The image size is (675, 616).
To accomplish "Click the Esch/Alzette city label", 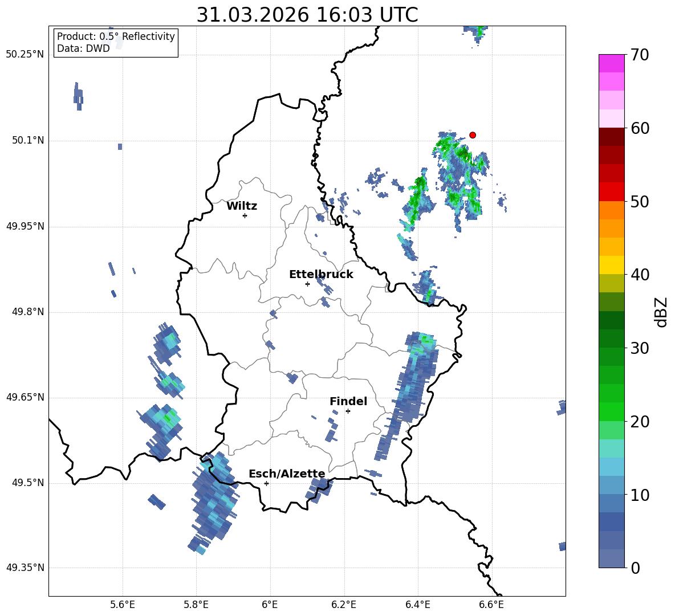I will click(287, 474).
